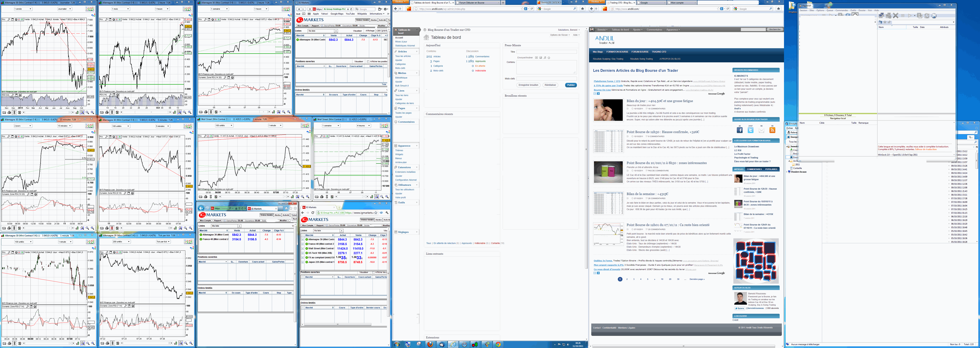Click Firefox icon in the Windows taskbar
The width and height of the screenshot is (980, 348).
pos(430,345)
